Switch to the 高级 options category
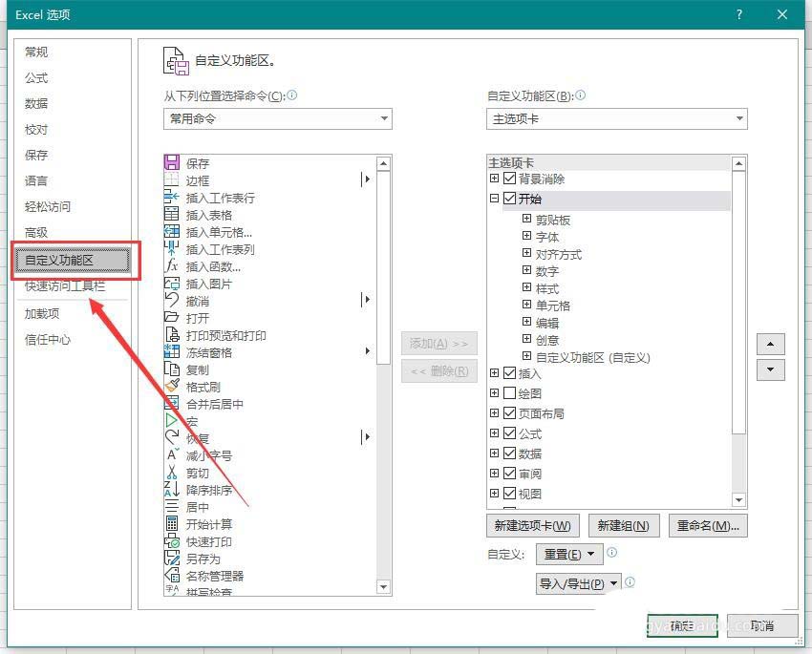This screenshot has width=812, height=654. tap(36, 232)
